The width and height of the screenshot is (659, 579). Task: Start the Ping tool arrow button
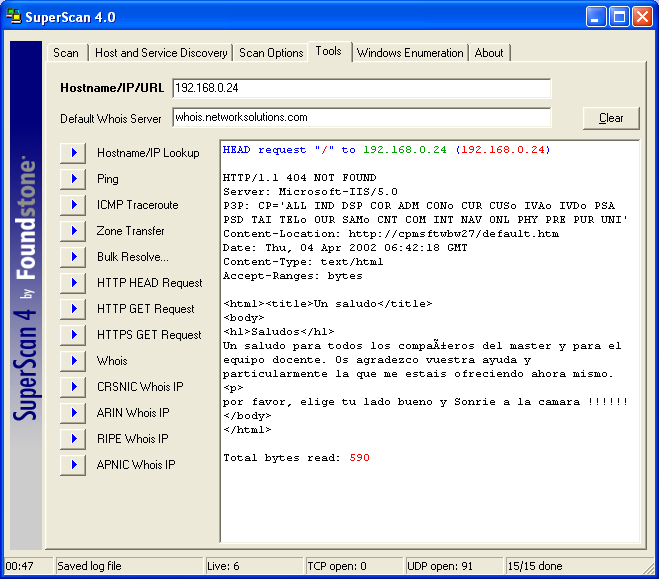click(73, 179)
